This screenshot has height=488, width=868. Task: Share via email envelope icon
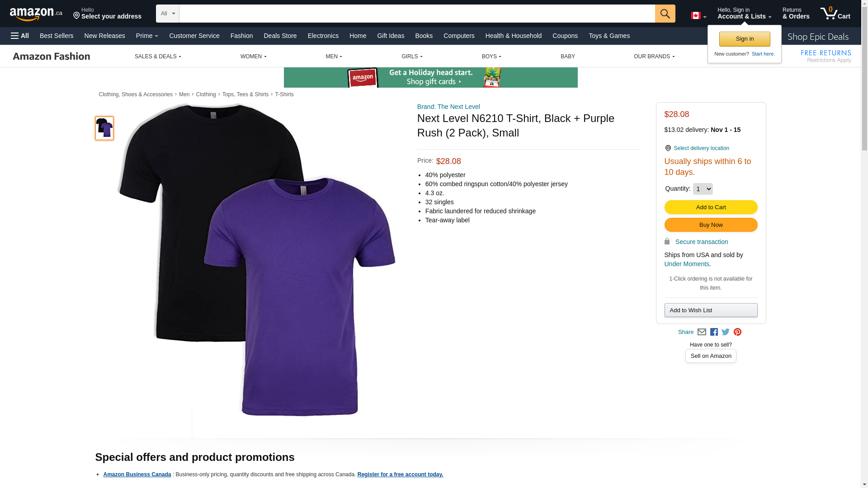click(702, 332)
